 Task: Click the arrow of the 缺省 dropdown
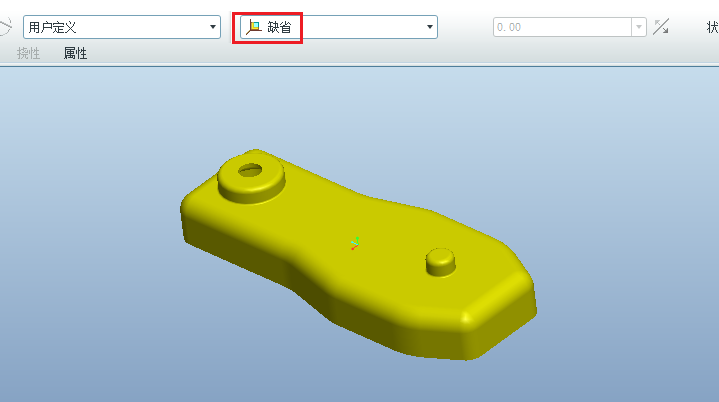click(430, 28)
